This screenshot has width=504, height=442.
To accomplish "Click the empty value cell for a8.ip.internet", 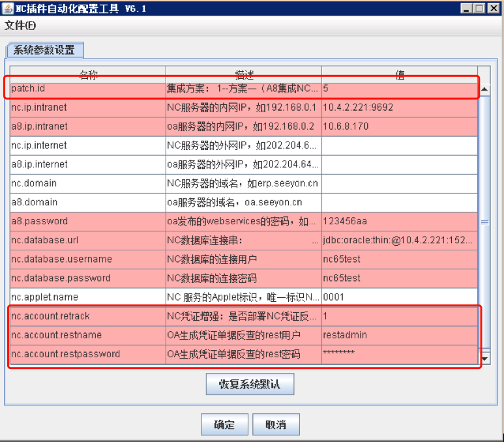I will [x=400, y=164].
